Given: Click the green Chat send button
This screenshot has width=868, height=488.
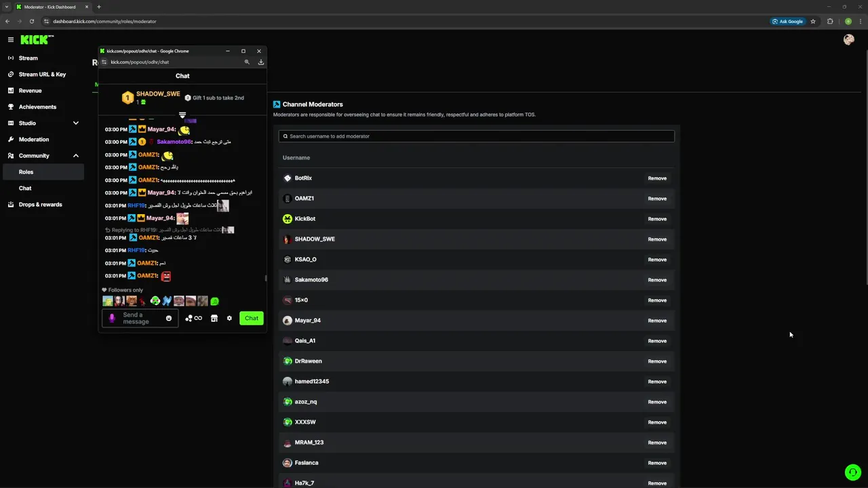Looking at the screenshot, I should click(252, 318).
